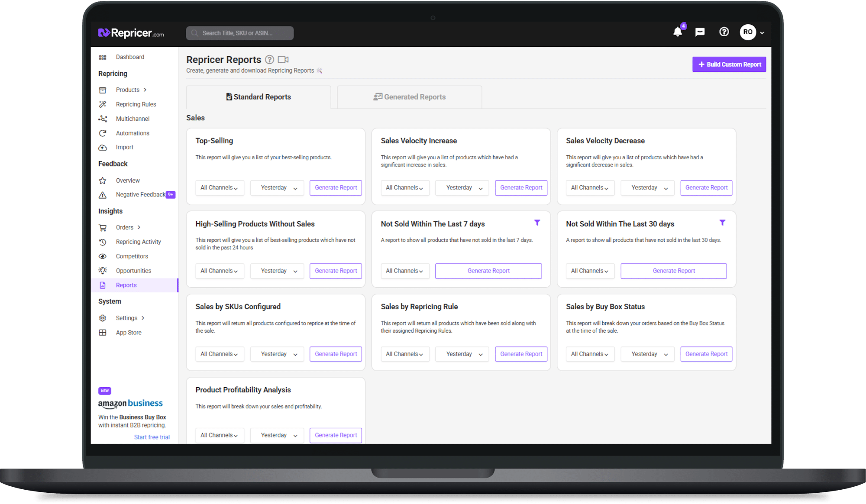Screen dimensions: 866x504
Task: Generate the Not Sold Within Last 7 days report
Action: (488, 271)
